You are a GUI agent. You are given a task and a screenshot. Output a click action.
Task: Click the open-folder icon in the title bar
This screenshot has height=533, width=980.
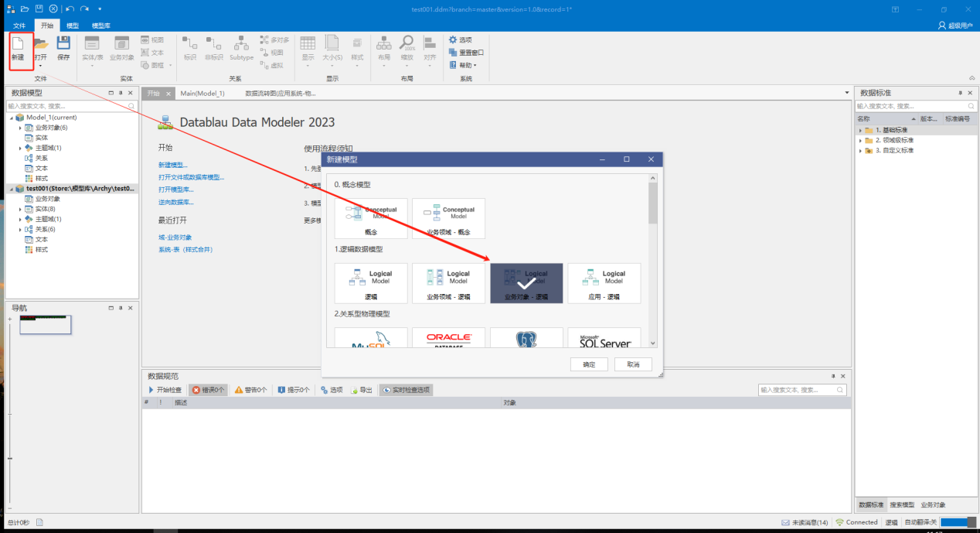point(25,9)
